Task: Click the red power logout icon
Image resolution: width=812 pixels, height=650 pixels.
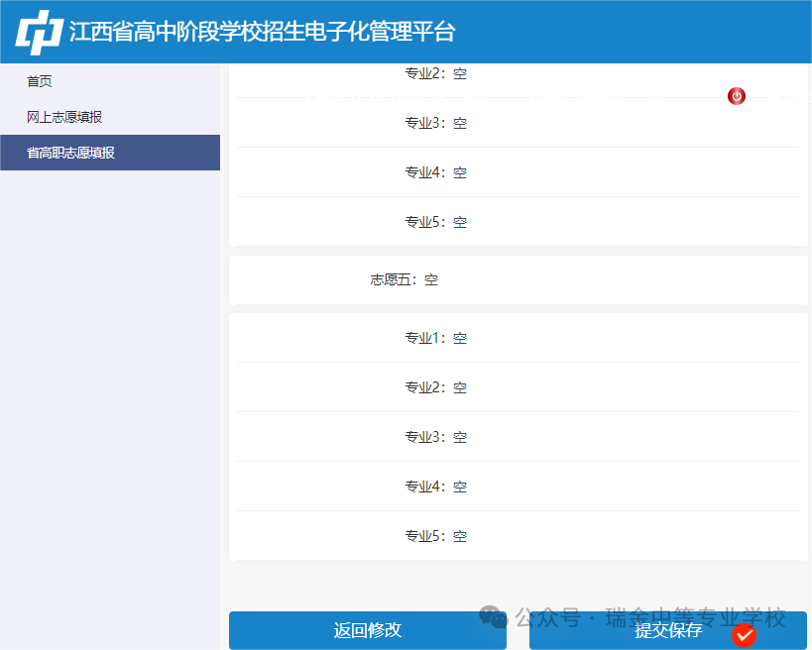Action: (x=736, y=96)
